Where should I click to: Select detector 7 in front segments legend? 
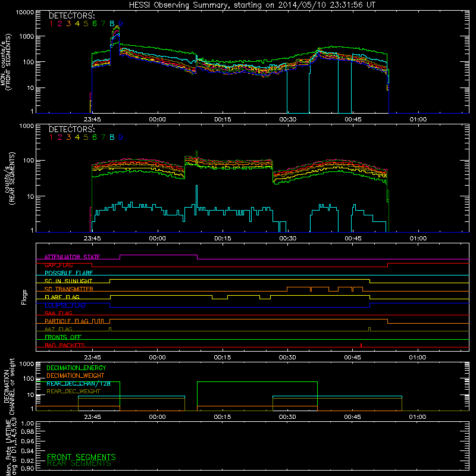click(103, 24)
